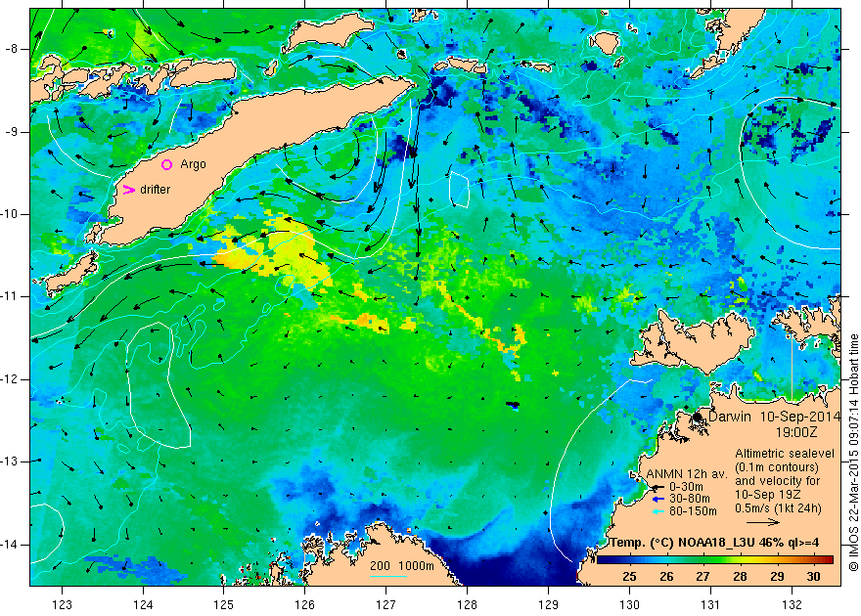Click the '0-30m' depth label
The width and height of the screenshot is (861, 616).
click(686, 487)
